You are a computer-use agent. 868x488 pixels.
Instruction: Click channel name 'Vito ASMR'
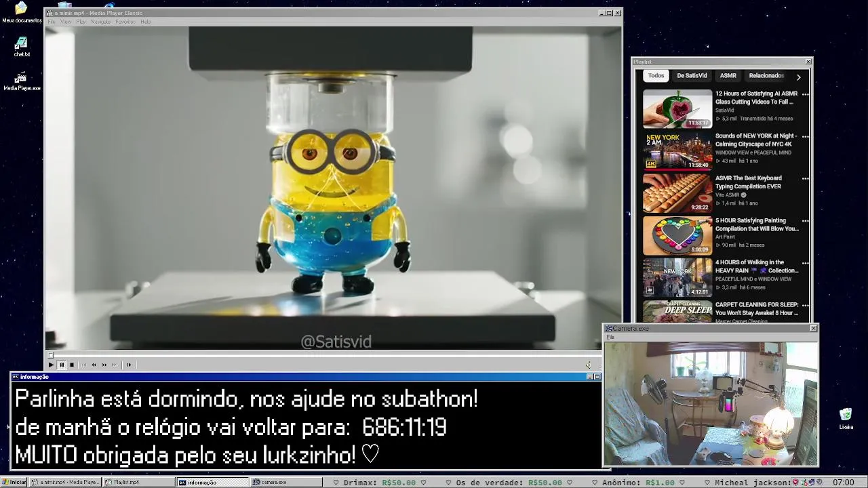(727, 195)
